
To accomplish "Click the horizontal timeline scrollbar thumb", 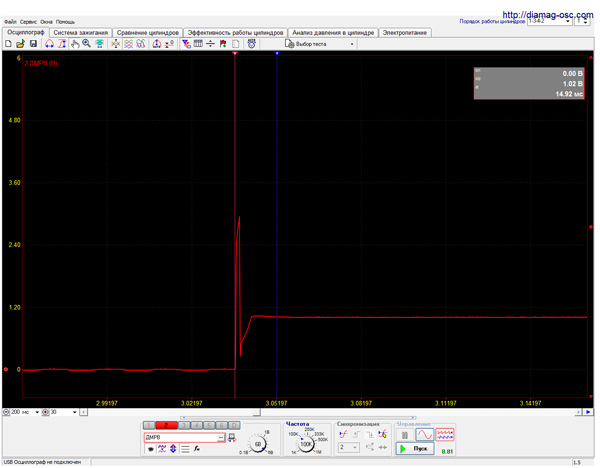I will [x=258, y=412].
